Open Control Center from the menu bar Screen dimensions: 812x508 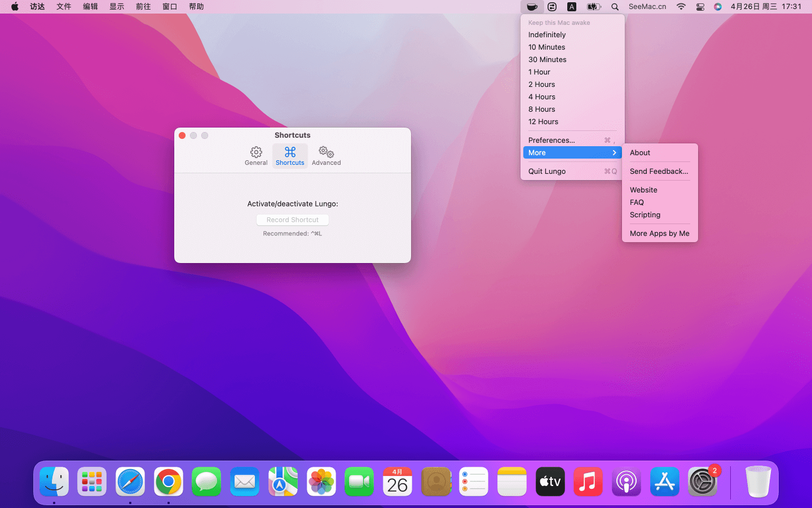(x=700, y=7)
